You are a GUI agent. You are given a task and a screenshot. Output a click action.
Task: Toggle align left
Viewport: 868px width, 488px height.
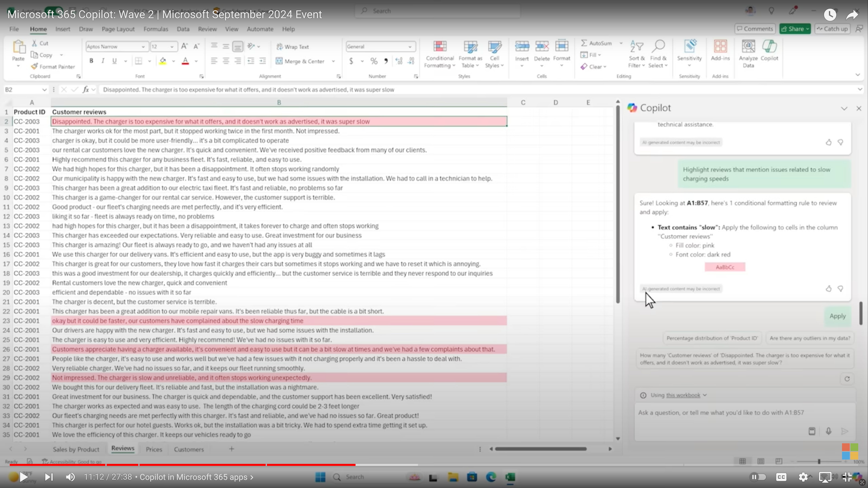[x=214, y=61]
